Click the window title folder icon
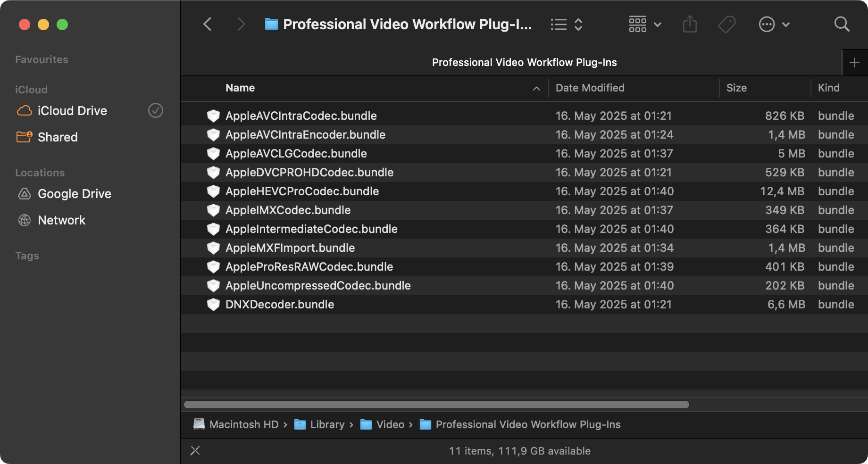The image size is (868, 464). [271, 24]
